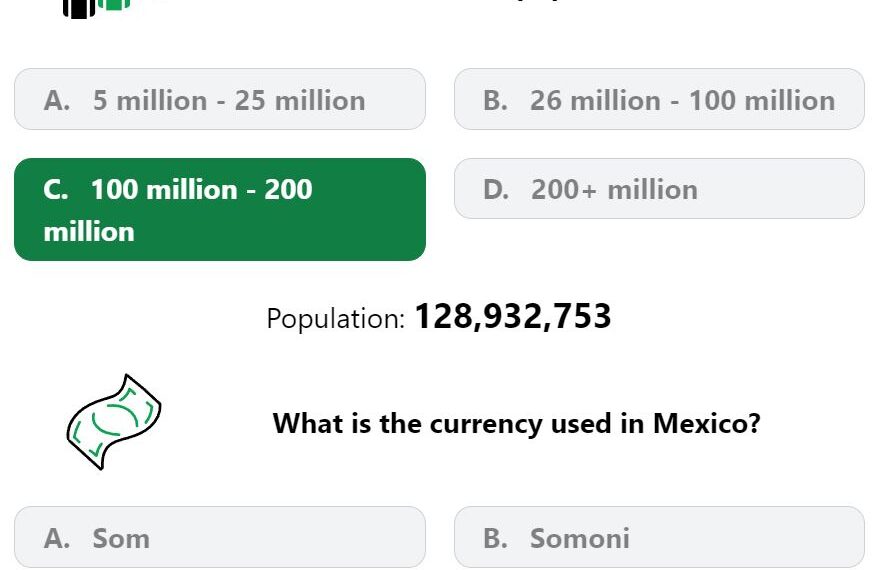Viewport: 880px width, 570px height.
Task: Click the green banknote currency icon
Action: click(x=114, y=422)
